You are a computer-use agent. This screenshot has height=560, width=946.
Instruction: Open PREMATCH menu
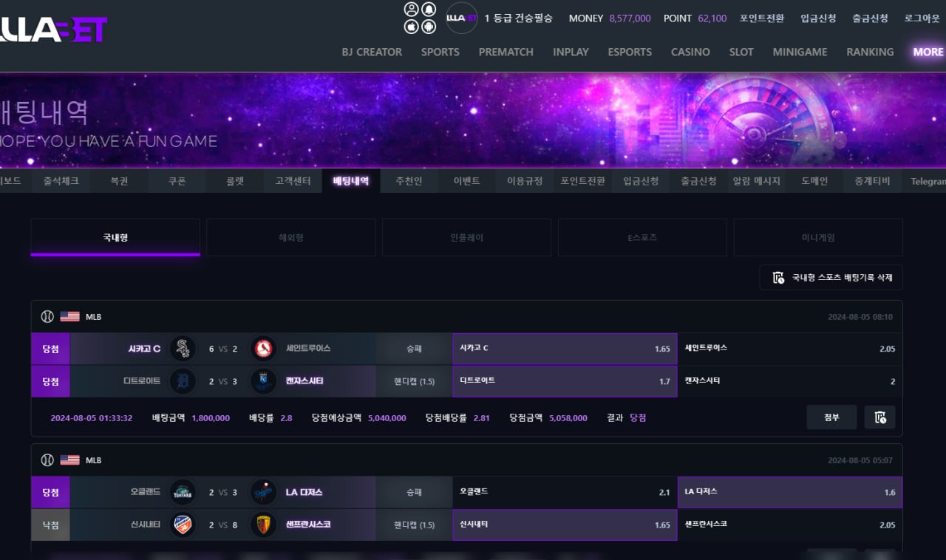[506, 52]
